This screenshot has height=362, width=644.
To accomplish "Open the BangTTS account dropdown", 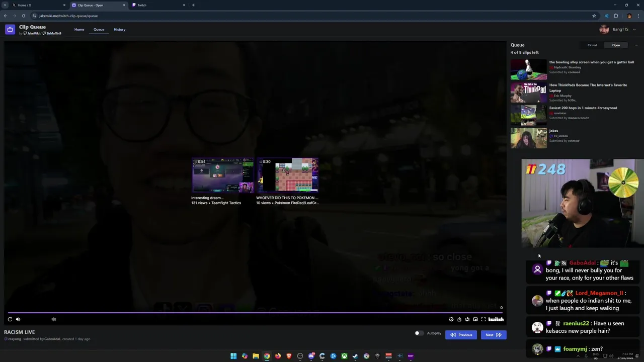I will pyautogui.click(x=617, y=29).
